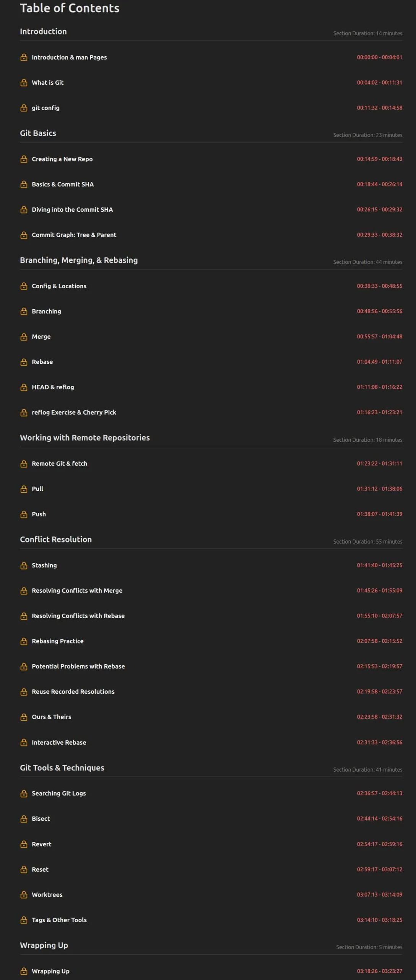Click lock icon next to Bisect lesson
The image size is (416, 980).
tap(24, 818)
